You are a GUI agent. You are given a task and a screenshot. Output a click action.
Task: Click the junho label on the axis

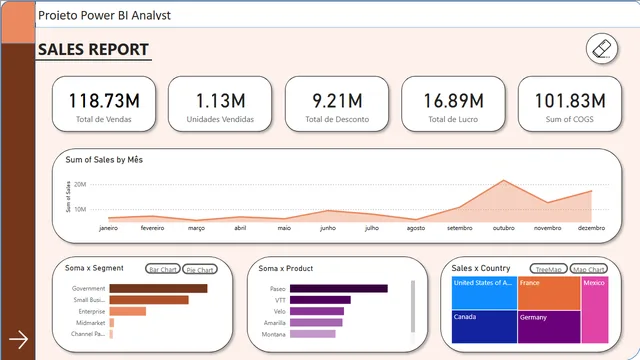point(328,228)
